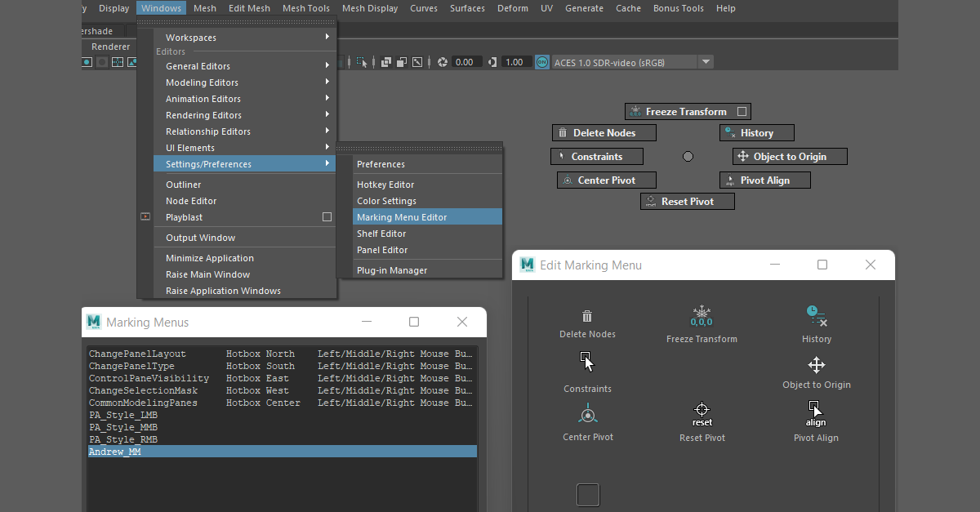This screenshot has width=980, height=512.
Task: Toggle color management ON button
Action: (541, 61)
